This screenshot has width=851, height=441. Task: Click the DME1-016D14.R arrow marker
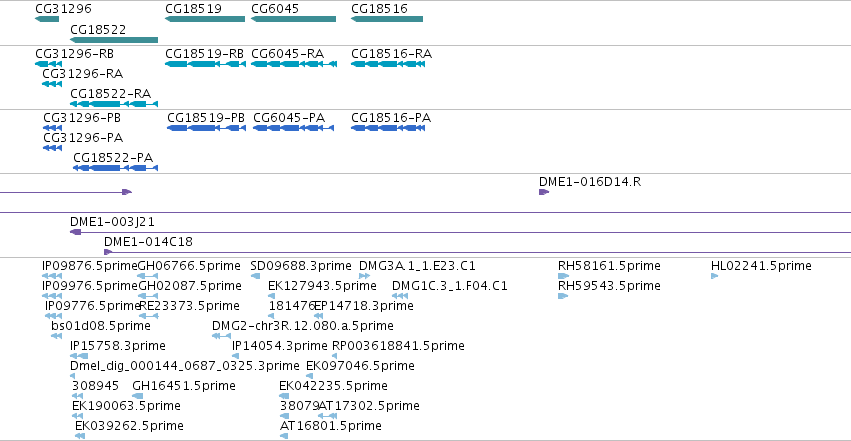click(x=544, y=192)
